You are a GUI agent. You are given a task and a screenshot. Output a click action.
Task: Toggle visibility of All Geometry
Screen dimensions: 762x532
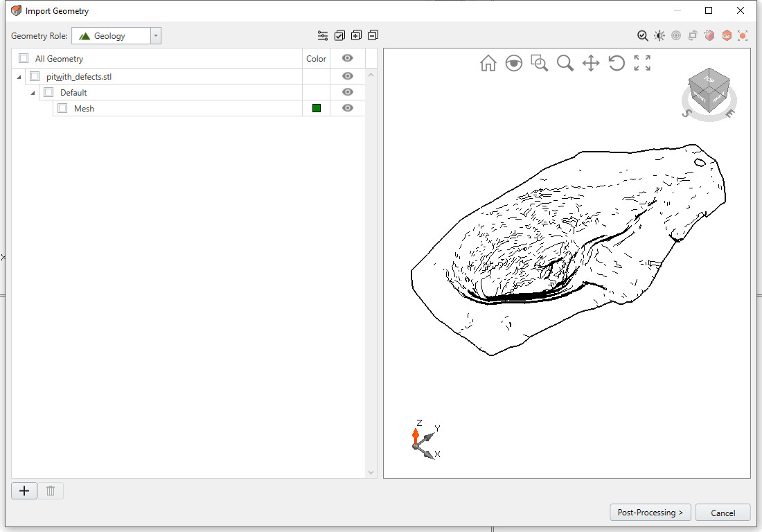point(348,58)
